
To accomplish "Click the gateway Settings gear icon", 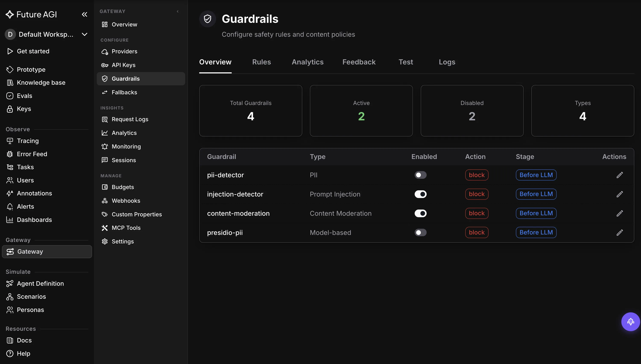I will [105, 242].
